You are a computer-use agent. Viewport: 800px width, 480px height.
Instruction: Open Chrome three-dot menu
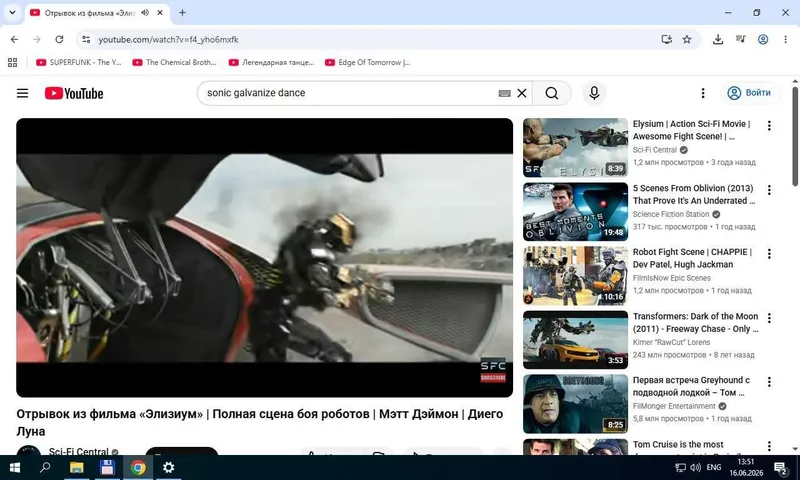point(785,39)
